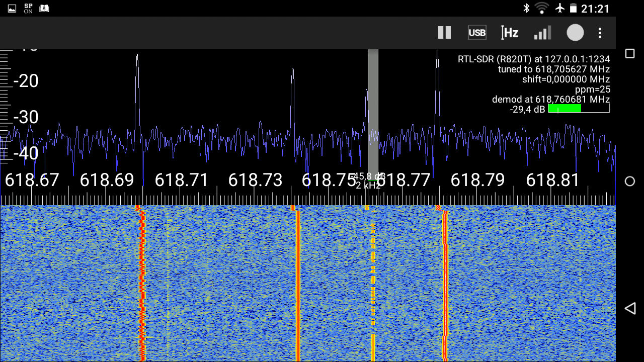Tap the 618.81 frequency axis label
Image resolution: width=644 pixels, height=362 pixels.
553,180
